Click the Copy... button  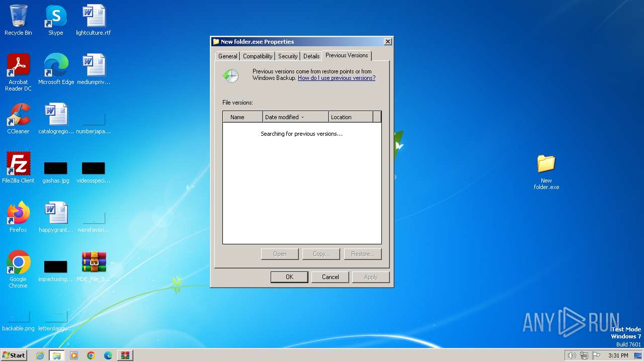321,254
